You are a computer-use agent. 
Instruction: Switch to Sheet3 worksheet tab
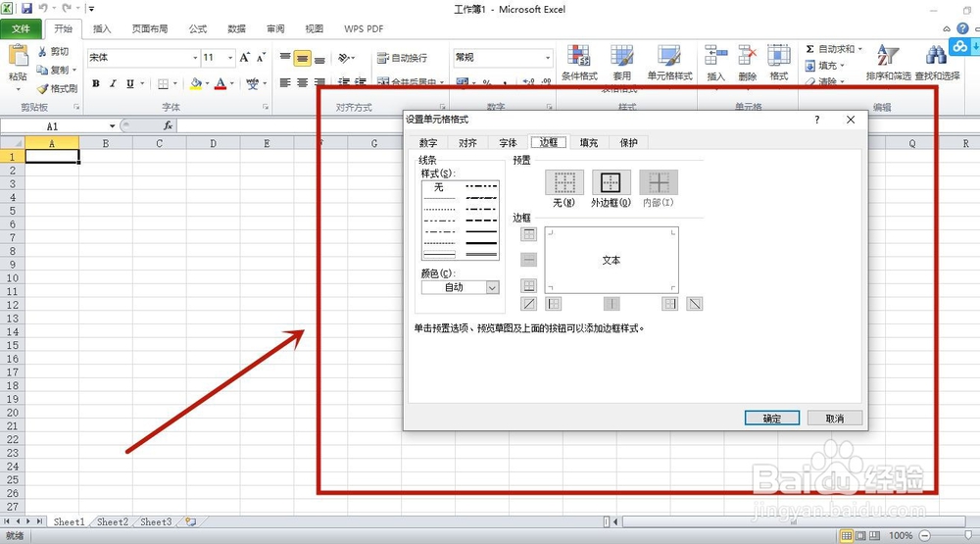156,521
